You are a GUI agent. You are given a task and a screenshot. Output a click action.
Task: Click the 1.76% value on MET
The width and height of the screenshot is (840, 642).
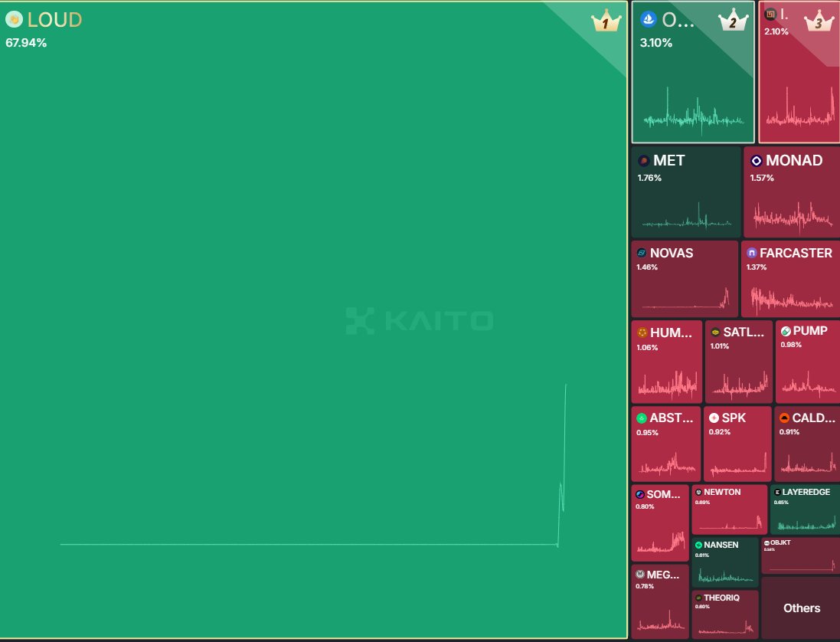pos(649,178)
